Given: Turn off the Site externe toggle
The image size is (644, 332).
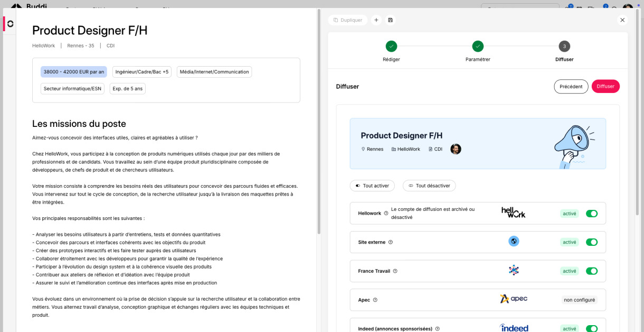Looking at the screenshot, I should click(592, 242).
